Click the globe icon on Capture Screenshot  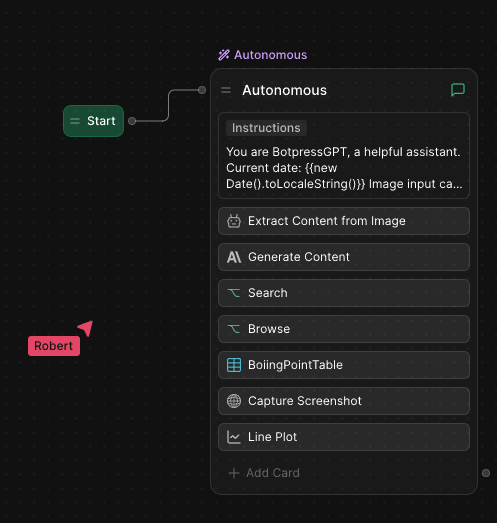[234, 401]
